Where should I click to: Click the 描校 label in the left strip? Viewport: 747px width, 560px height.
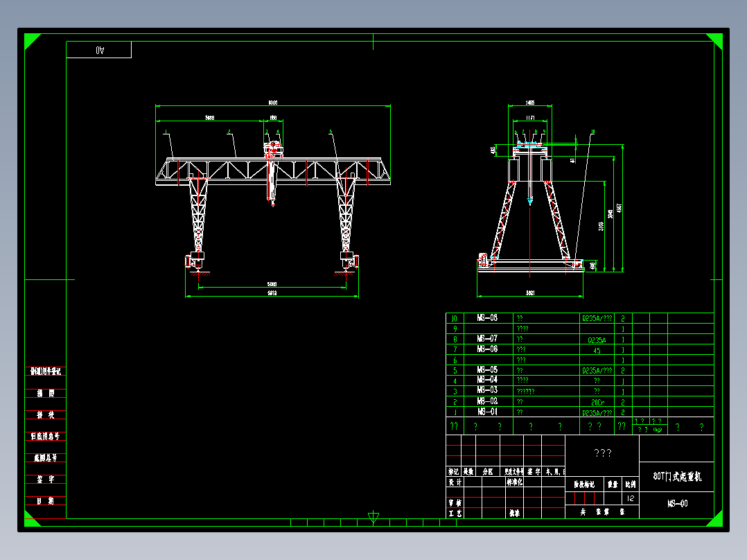pyautogui.click(x=46, y=414)
